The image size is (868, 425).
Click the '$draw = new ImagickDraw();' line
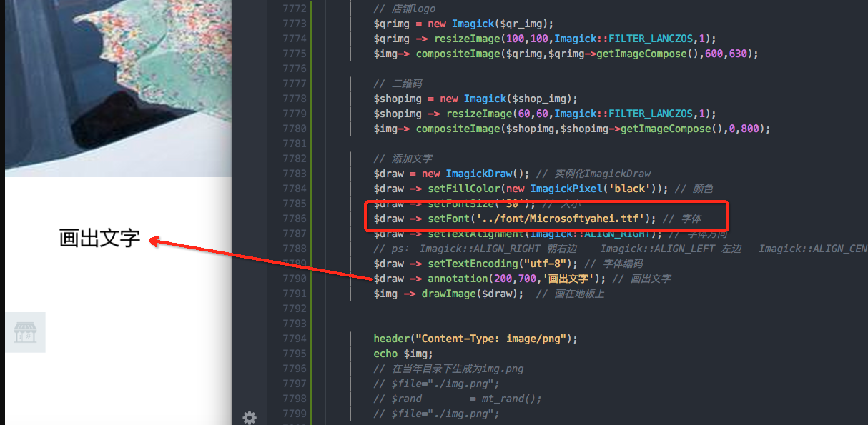(x=452, y=174)
